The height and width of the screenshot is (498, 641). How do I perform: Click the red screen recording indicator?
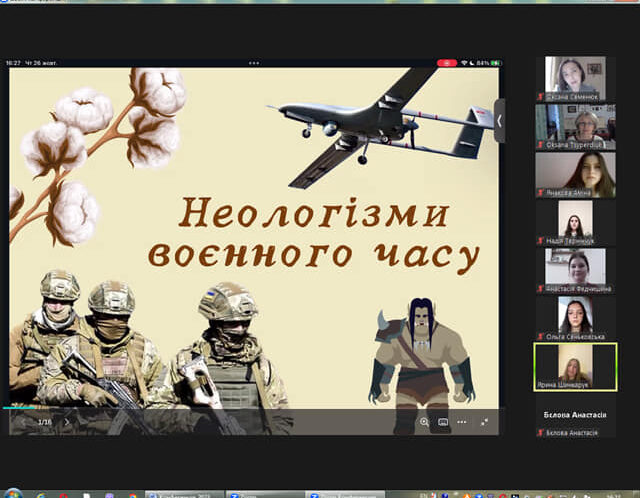(x=446, y=63)
